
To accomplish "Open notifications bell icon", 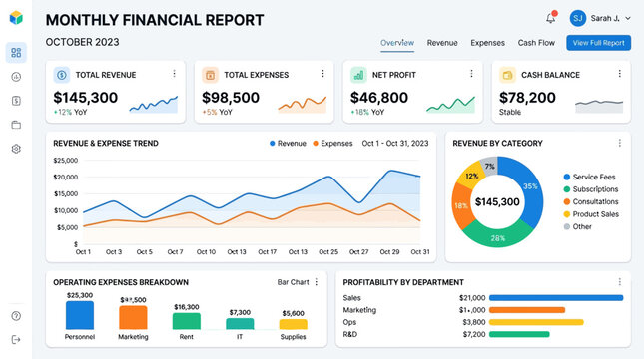I will (551, 18).
